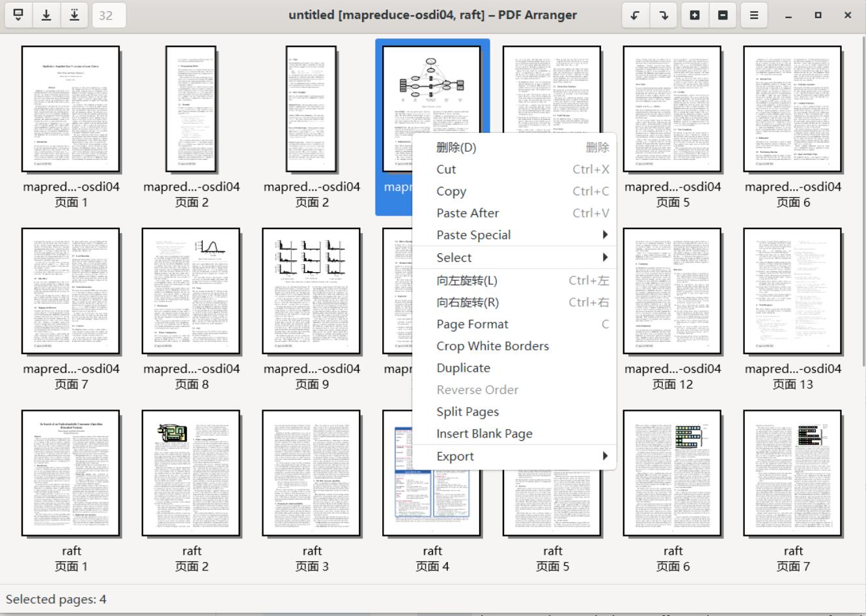
Task: Click the import/open file icon in header
Action: click(x=18, y=15)
